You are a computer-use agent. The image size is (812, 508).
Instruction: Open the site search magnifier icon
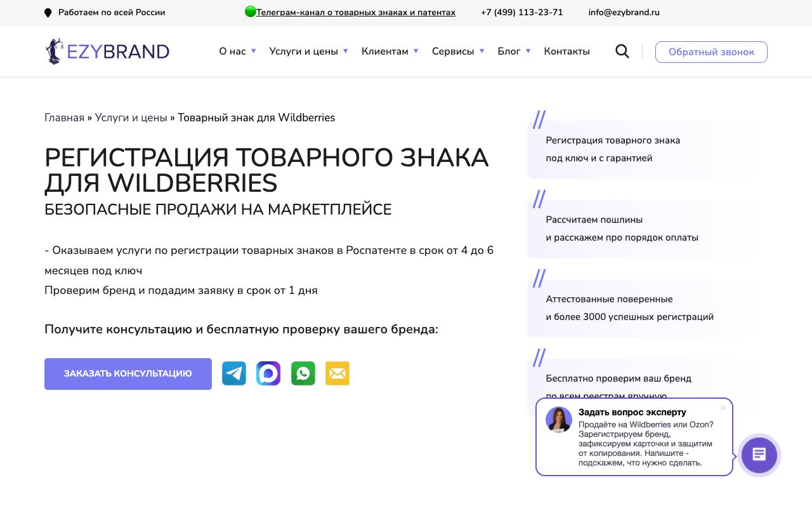(622, 51)
